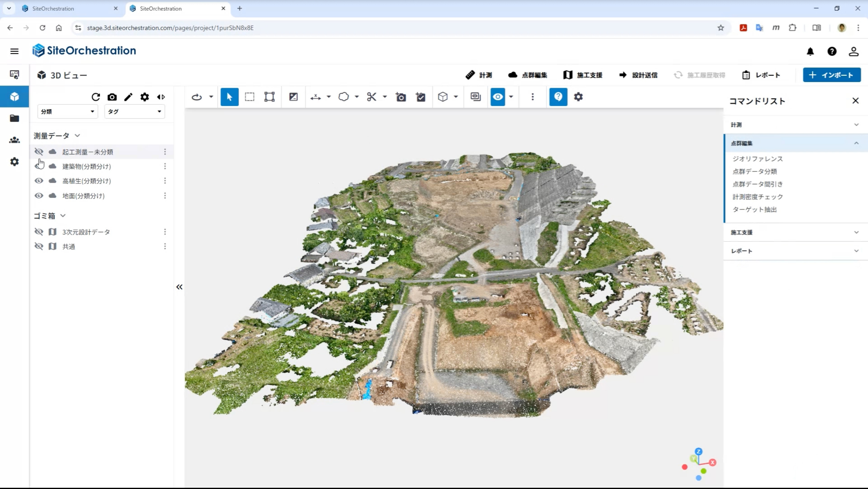This screenshot has height=489, width=868.
Task: Activate the rectangular selection tool
Action: tap(250, 97)
